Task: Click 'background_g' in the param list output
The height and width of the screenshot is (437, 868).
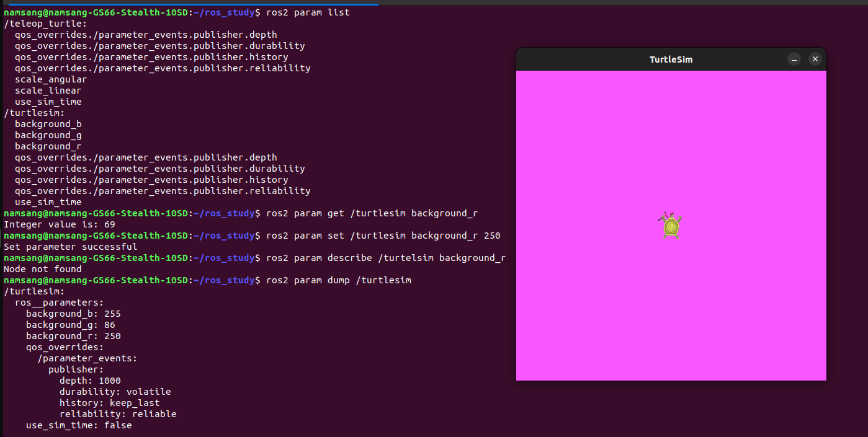Action: [x=48, y=135]
